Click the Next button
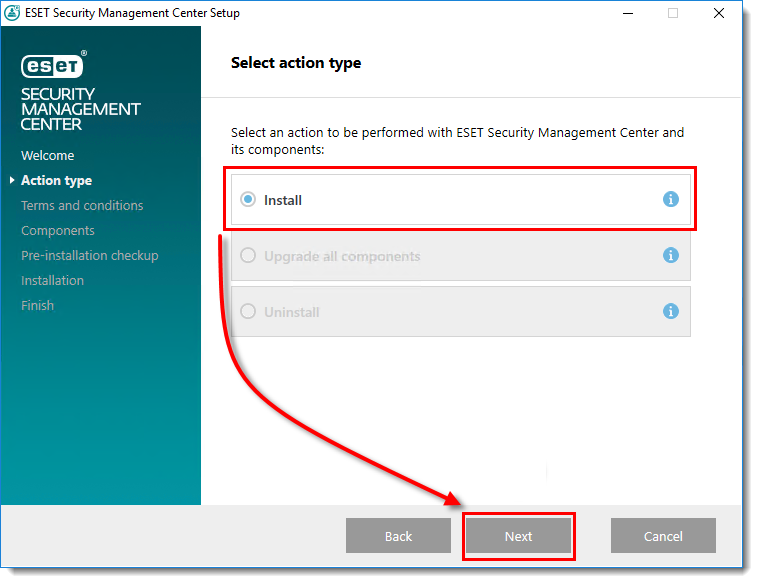This screenshot has height=583, width=758. [x=518, y=536]
